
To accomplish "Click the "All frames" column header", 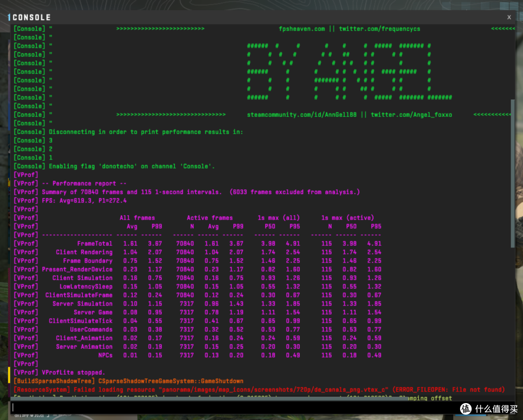I will click(138, 218).
